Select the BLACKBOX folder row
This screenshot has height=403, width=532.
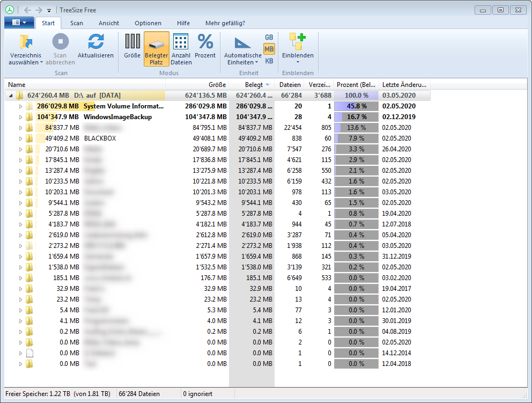coord(218,138)
